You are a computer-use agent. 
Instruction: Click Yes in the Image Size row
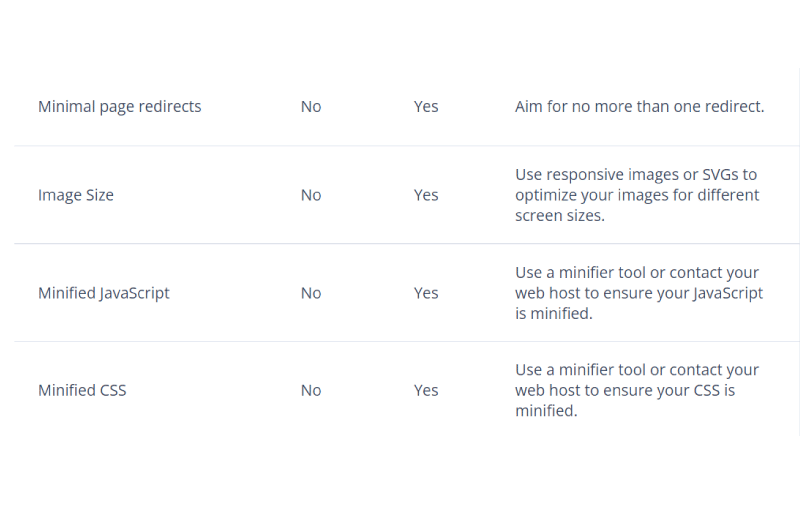point(426,195)
